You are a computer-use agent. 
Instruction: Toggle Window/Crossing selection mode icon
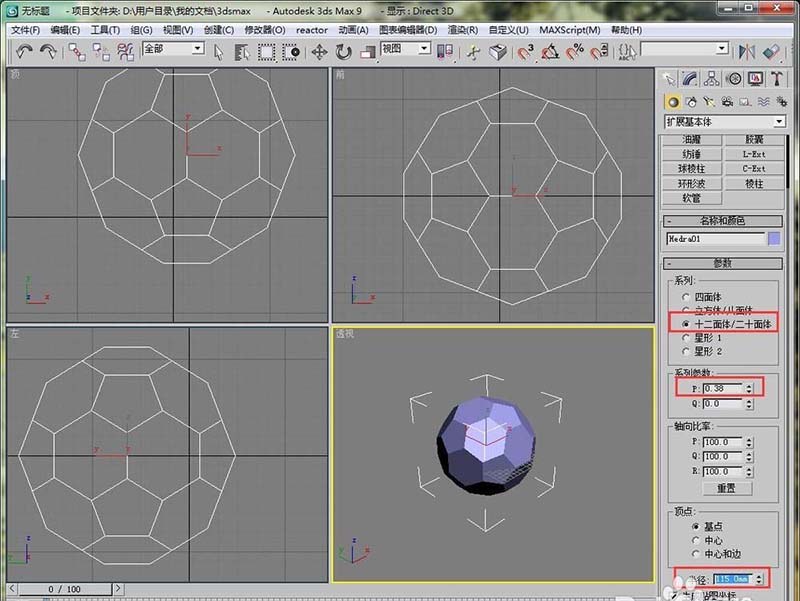291,52
